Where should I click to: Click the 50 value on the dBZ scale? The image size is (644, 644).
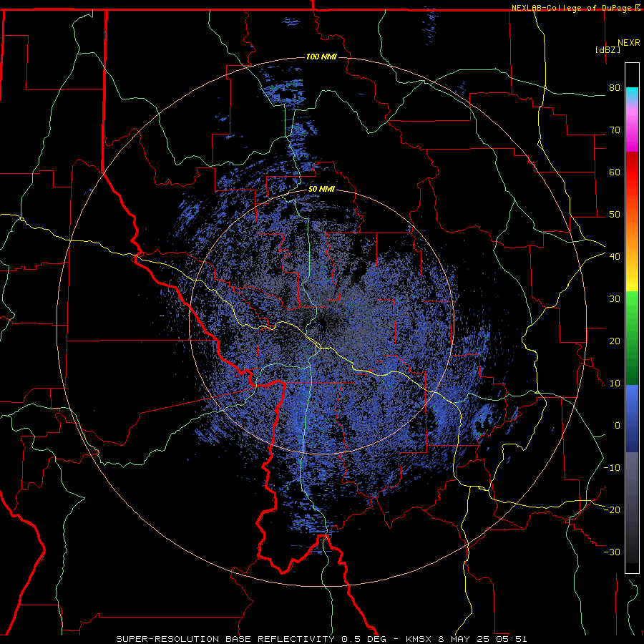tap(615, 215)
